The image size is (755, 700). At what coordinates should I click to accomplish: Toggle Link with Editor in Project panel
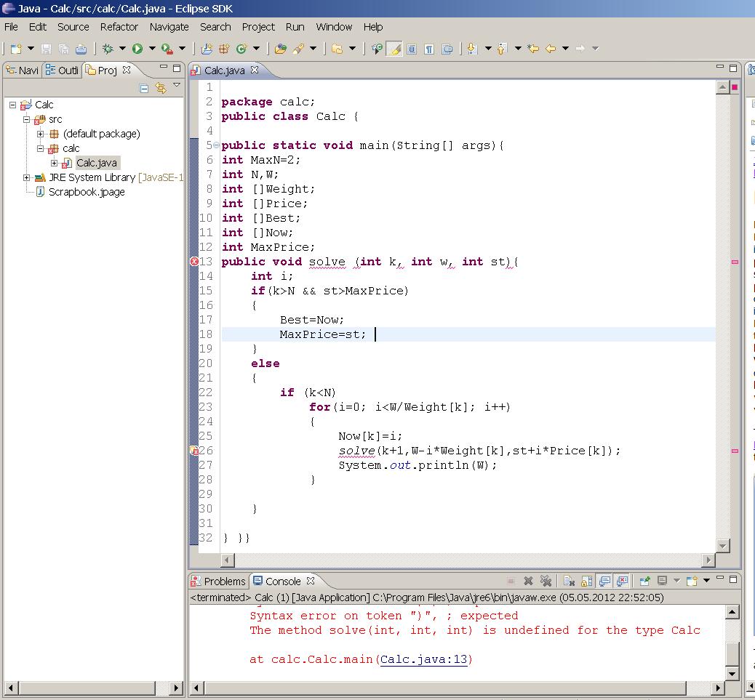pos(161,88)
